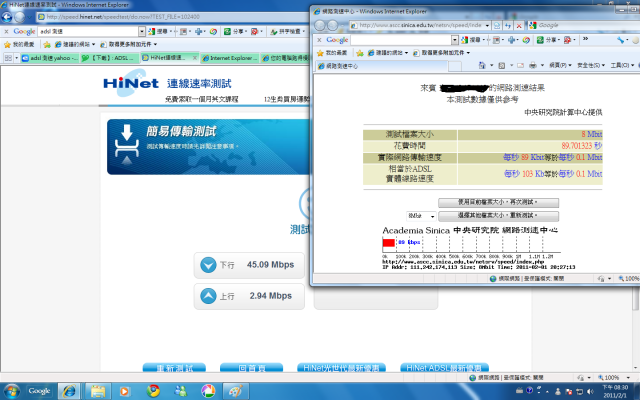The width and height of the screenshot is (640, 400).
Task: Click the Google search provider box in Sinica window
Action: pyautogui.click(x=584, y=25)
